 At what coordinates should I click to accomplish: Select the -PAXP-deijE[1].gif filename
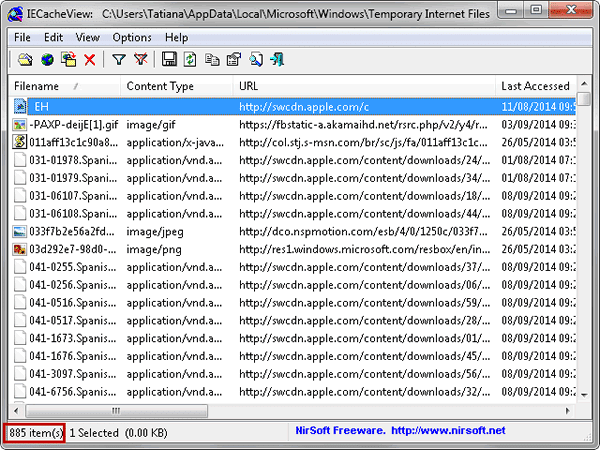point(74,125)
